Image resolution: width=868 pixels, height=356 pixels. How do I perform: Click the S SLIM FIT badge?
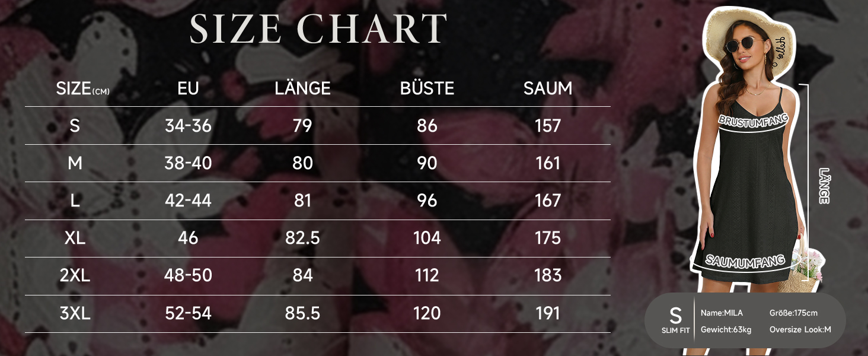pos(675,321)
